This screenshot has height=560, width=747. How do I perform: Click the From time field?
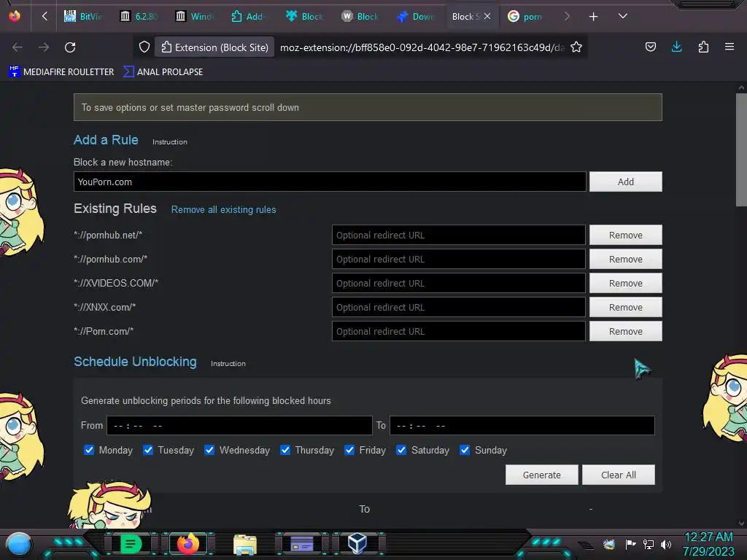[239, 426]
